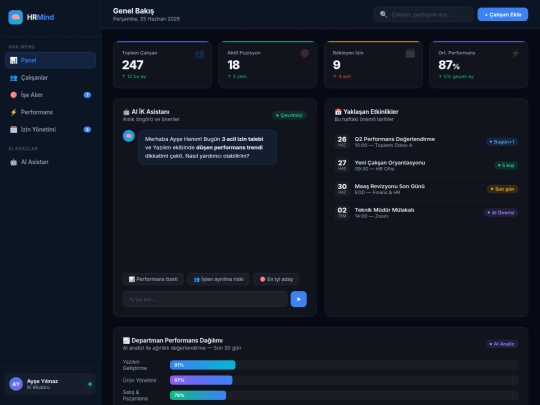This screenshot has height=405, width=540.
Task: Click the Ort. Performans card lightning icon
Action: click(516, 53)
